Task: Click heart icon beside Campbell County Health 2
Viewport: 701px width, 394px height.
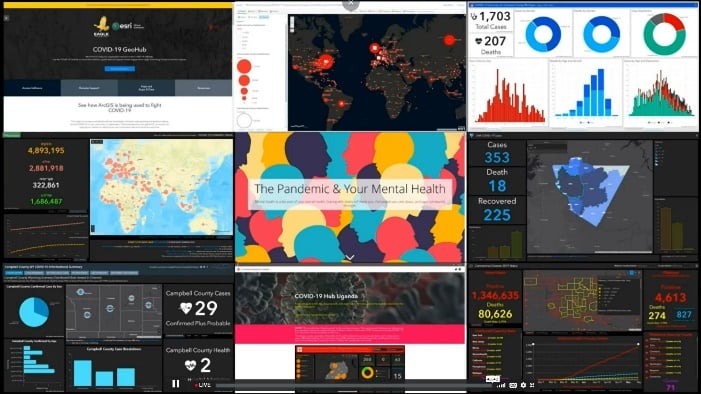Action: [190, 365]
